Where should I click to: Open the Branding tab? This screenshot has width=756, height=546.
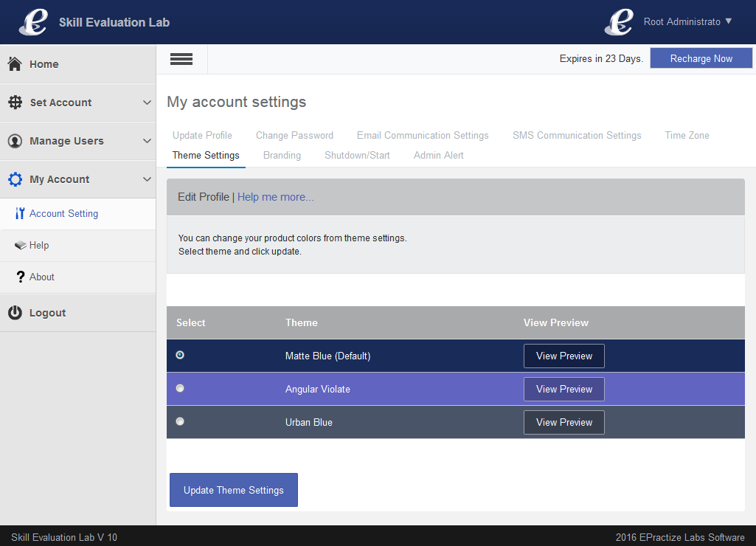[282, 155]
